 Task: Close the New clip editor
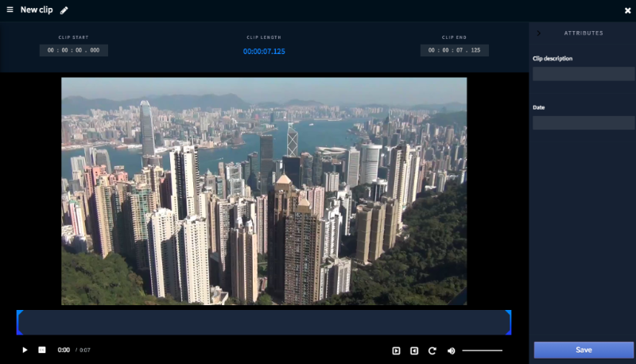click(627, 10)
